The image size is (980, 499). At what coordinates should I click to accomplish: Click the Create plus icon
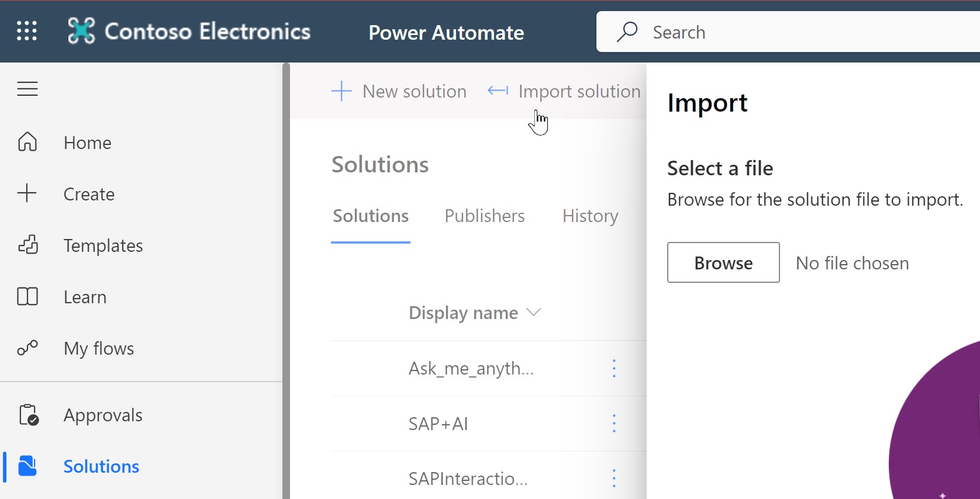tap(27, 193)
